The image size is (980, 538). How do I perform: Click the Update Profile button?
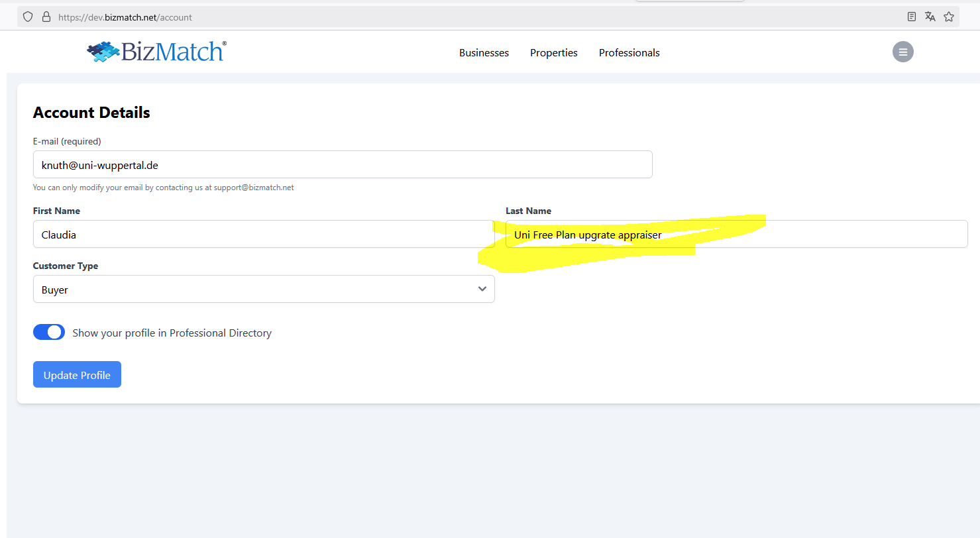tap(77, 375)
